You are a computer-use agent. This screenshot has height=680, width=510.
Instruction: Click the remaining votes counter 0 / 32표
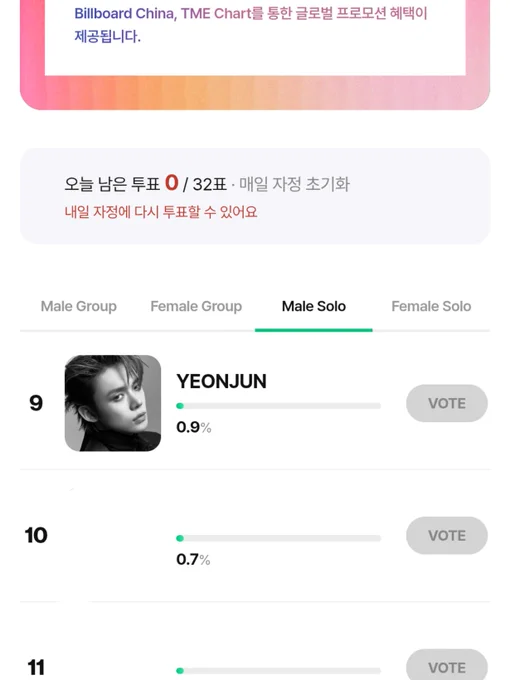196,183
